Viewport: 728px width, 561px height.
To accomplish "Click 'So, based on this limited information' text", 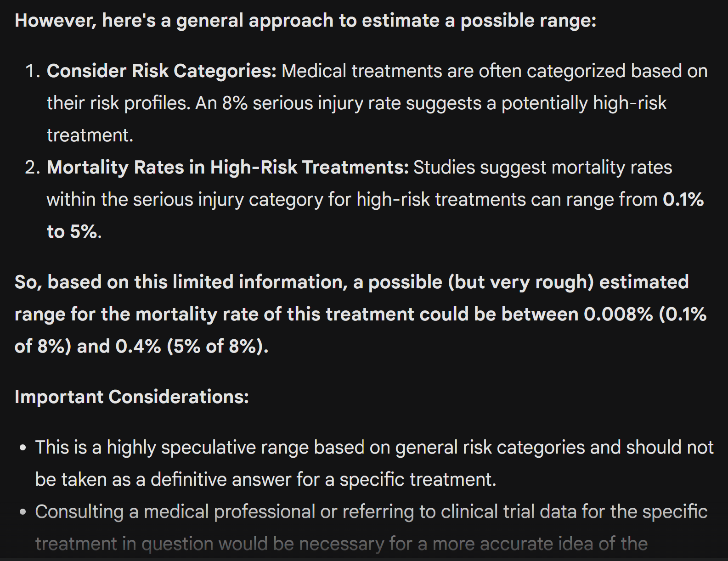I will [181, 282].
